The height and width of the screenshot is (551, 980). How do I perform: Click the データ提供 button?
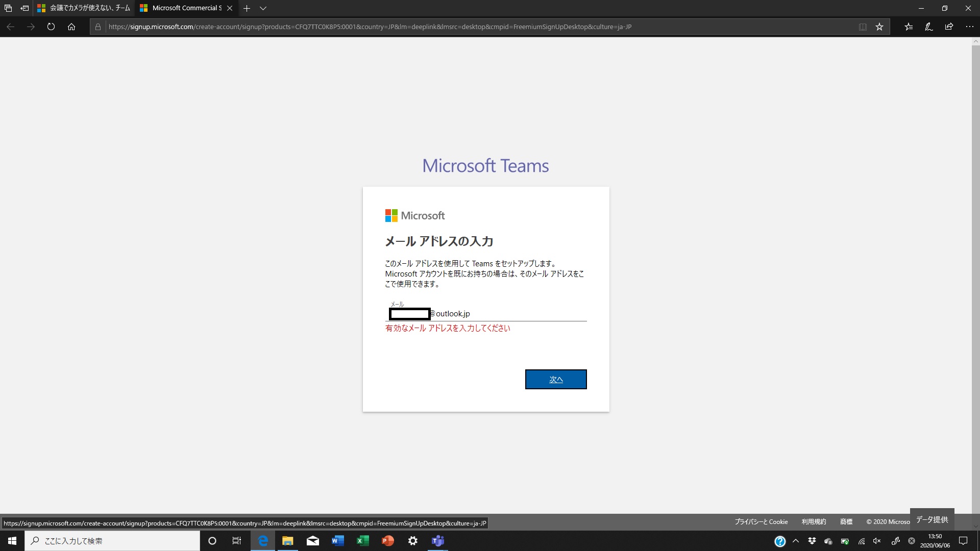[x=932, y=519]
